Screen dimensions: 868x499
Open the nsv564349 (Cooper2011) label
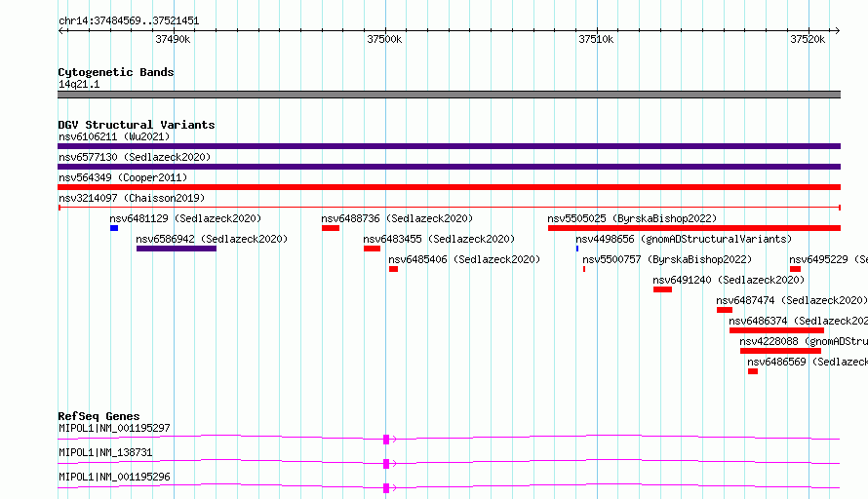tap(123, 177)
